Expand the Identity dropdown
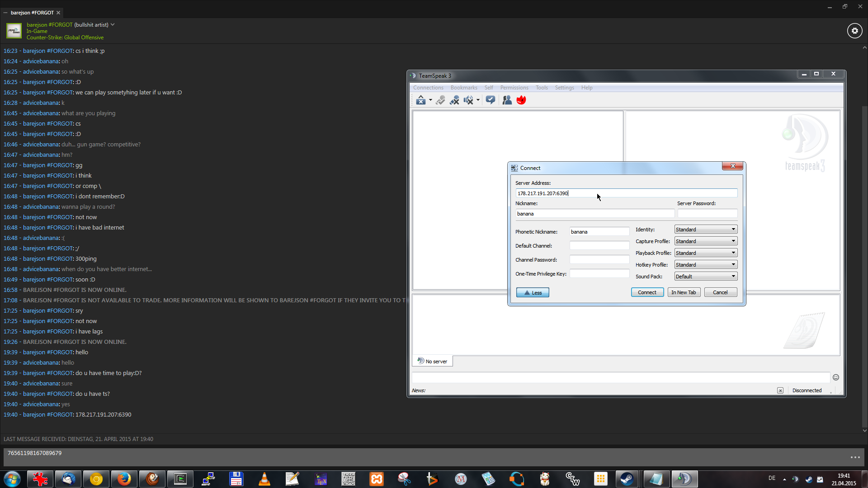 click(706, 230)
